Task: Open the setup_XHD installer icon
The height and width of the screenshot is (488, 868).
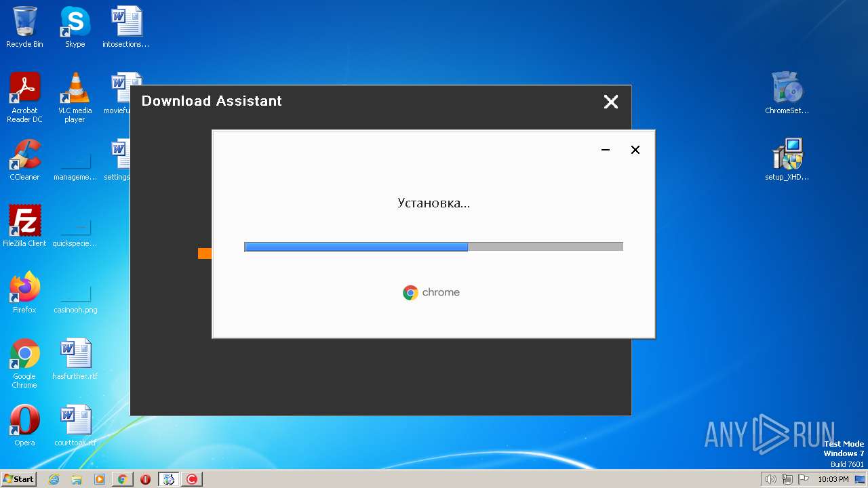Action: coord(787,160)
